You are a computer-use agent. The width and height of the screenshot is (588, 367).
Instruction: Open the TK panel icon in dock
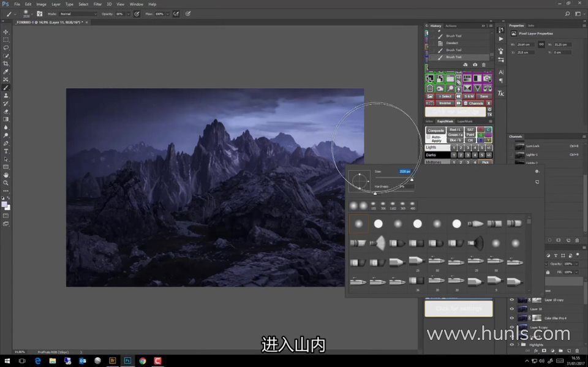(501, 94)
